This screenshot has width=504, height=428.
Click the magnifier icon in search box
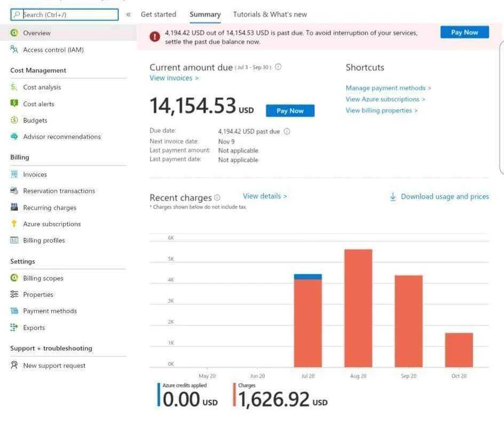click(x=17, y=14)
